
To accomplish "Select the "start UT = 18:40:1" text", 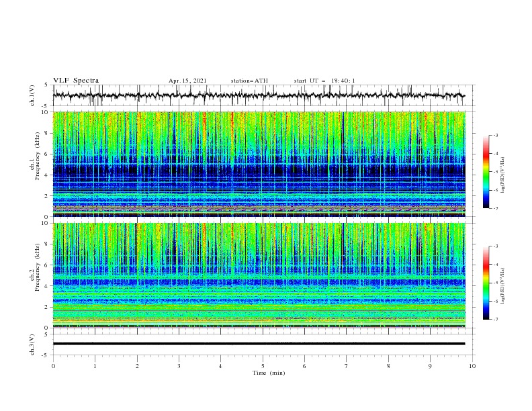I will (x=324, y=81).
